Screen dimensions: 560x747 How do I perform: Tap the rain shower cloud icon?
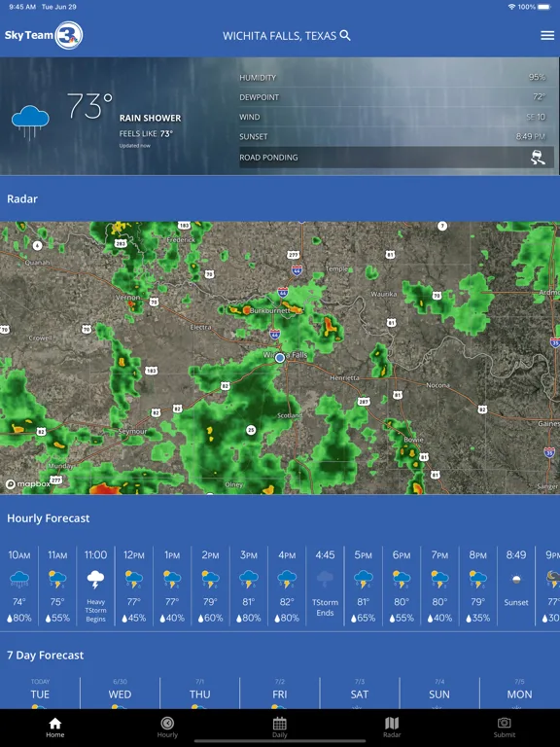click(x=30, y=123)
